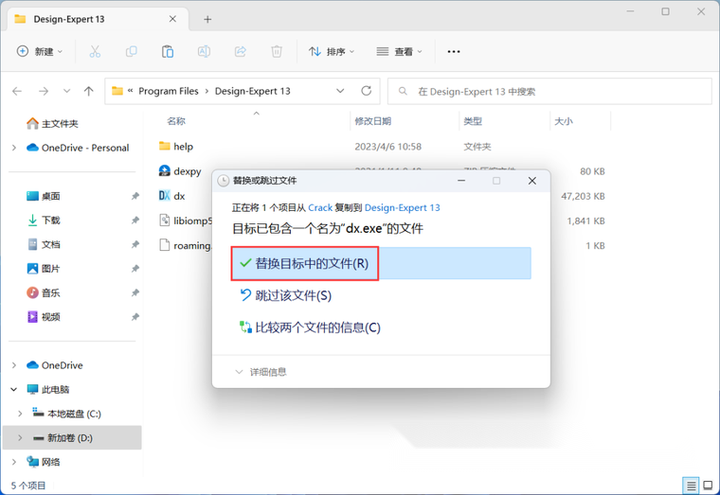
Task: Refresh the Design-Expert 13 folder
Action: (x=366, y=91)
